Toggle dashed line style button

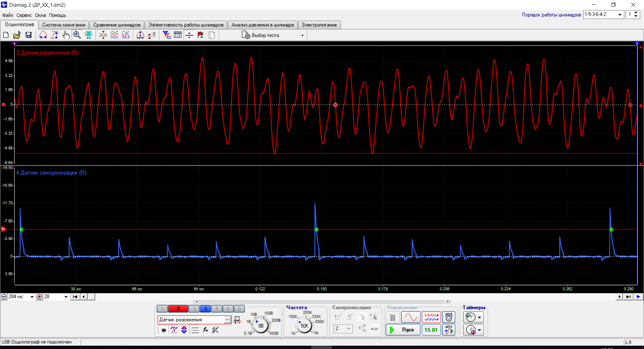195,330
